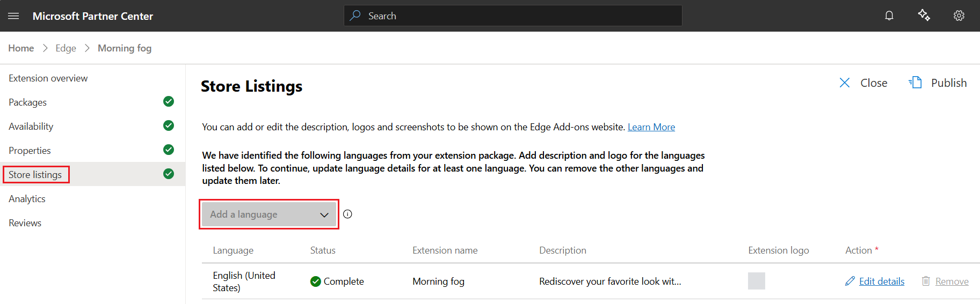
Task: Click the Language column header
Action: click(233, 250)
